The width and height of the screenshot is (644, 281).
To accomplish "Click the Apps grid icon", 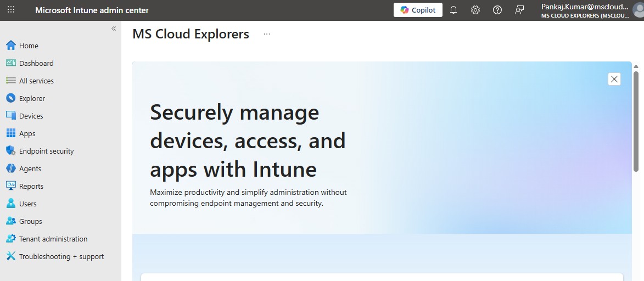I will click(x=10, y=133).
